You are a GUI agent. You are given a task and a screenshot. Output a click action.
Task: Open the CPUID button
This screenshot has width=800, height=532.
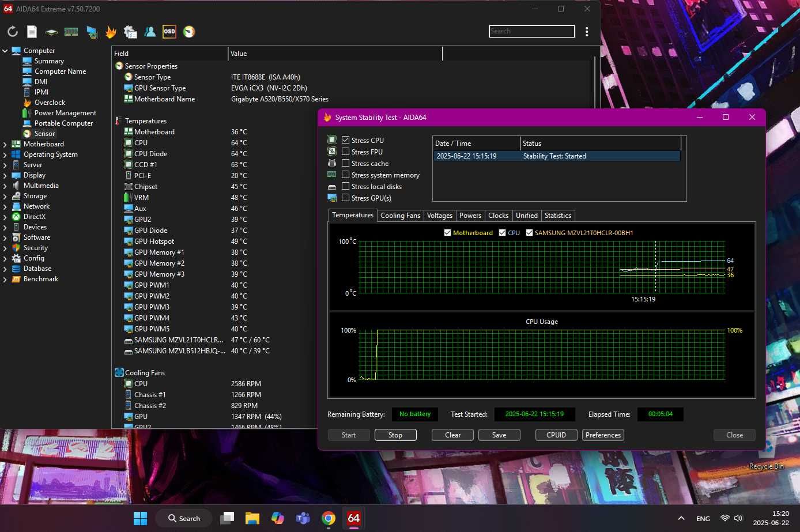tap(556, 435)
